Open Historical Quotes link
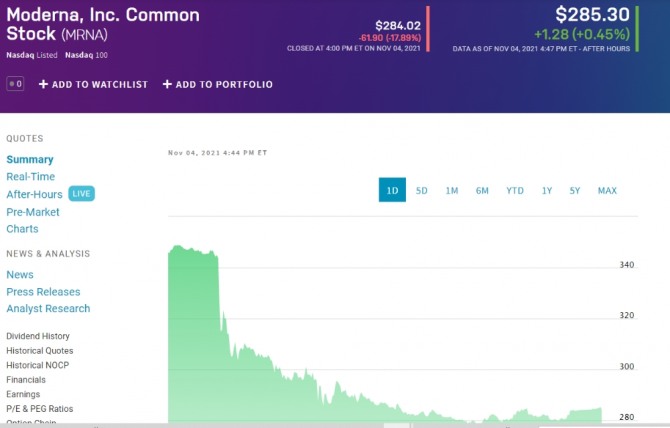This screenshot has height=428, width=670. [x=39, y=351]
